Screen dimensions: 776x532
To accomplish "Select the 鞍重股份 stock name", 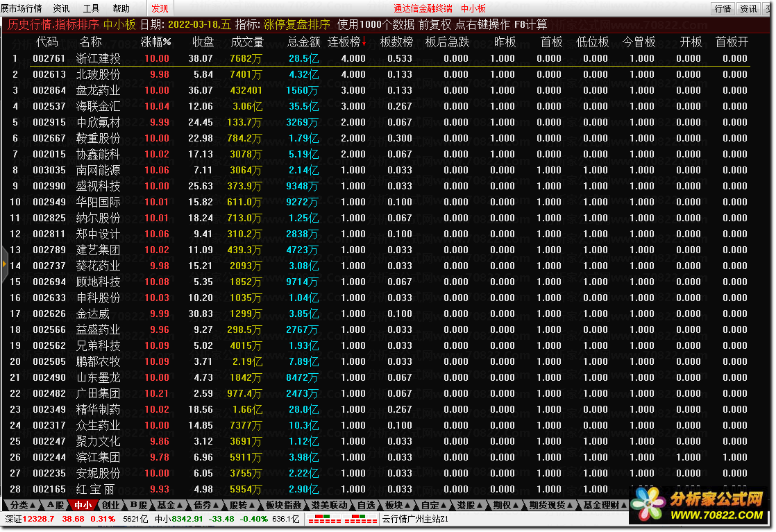I will pyautogui.click(x=98, y=138).
